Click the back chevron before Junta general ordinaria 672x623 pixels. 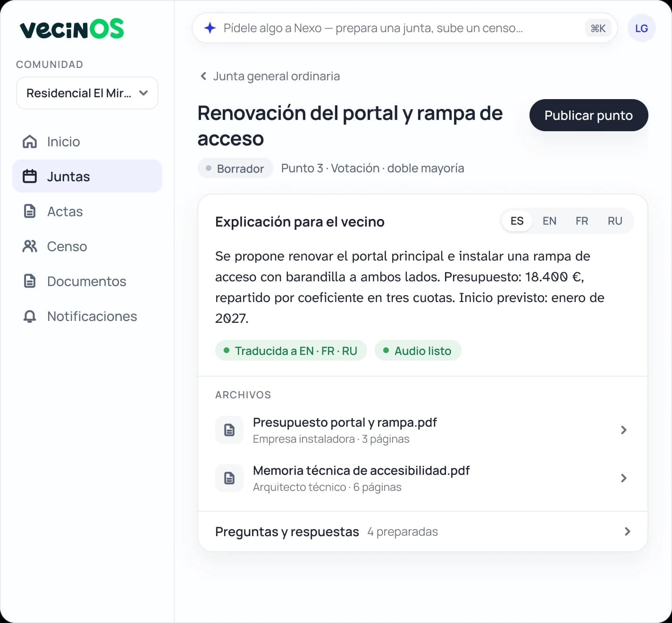point(203,76)
